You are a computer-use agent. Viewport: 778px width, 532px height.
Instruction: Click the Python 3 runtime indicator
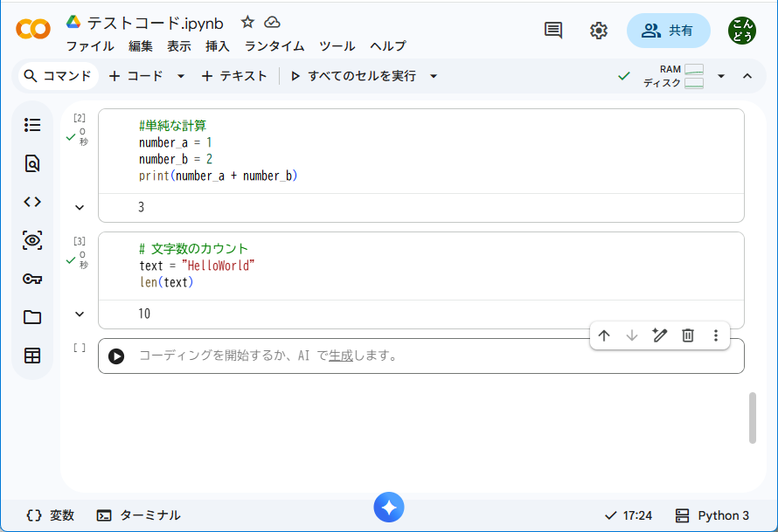712,515
